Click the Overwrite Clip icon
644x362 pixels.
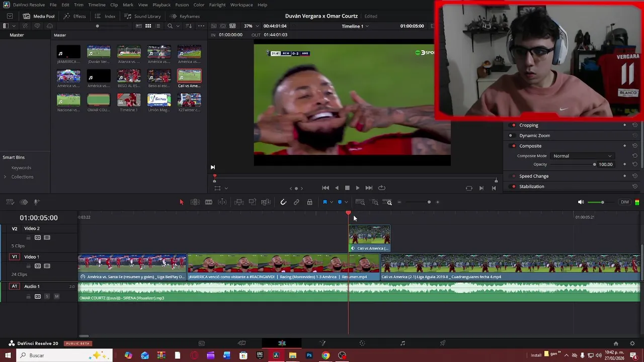253,202
